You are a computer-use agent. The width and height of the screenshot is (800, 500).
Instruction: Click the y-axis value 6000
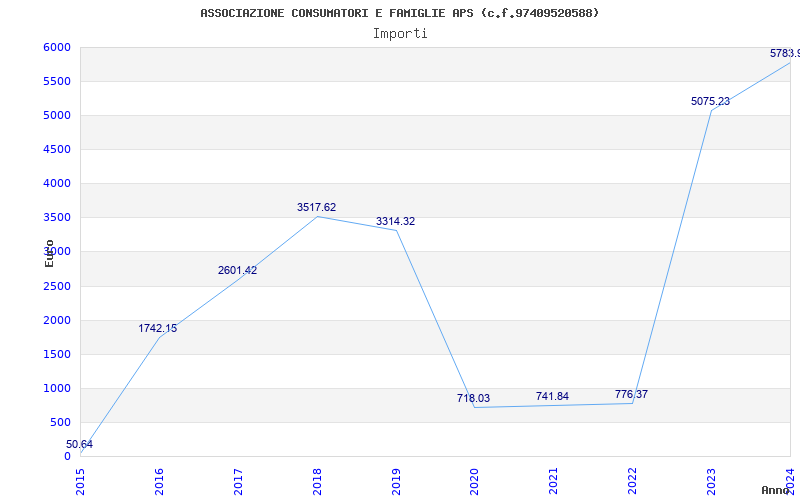coord(57,47)
